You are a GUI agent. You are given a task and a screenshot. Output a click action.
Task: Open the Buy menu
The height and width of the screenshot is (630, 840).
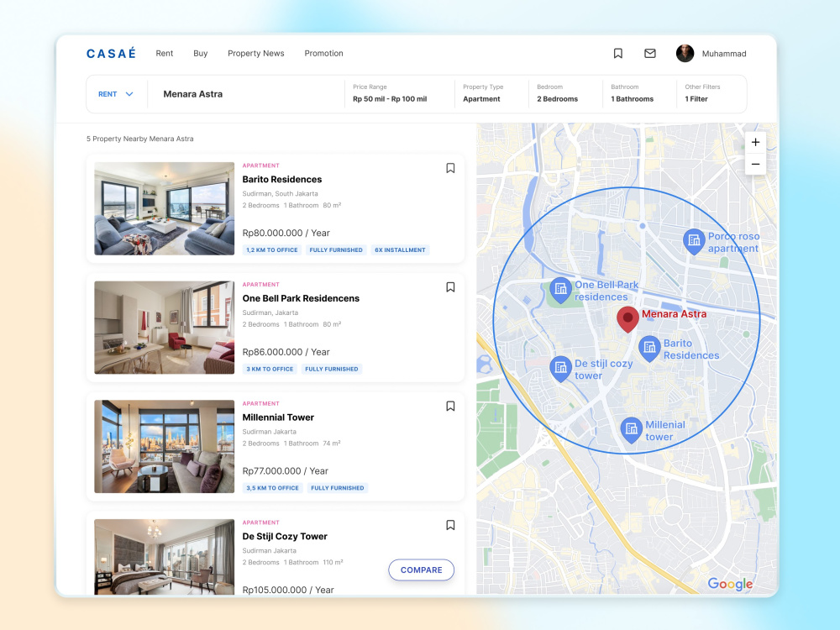pos(201,54)
